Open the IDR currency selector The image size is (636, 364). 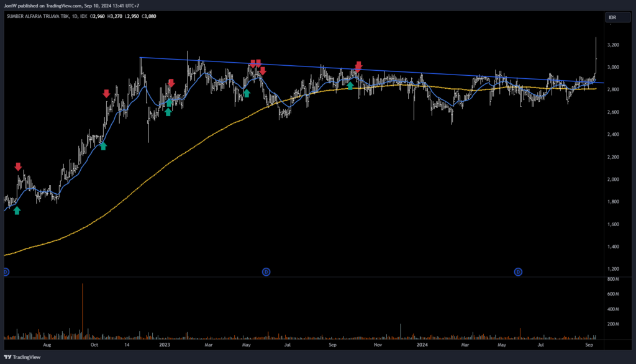pyautogui.click(x=612, y=17)
